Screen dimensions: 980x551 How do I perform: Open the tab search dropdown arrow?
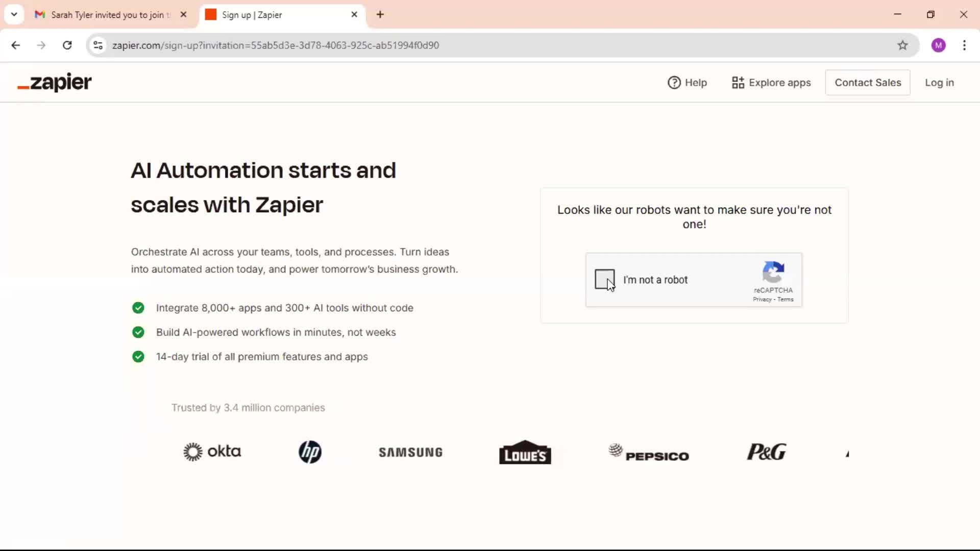14,14
